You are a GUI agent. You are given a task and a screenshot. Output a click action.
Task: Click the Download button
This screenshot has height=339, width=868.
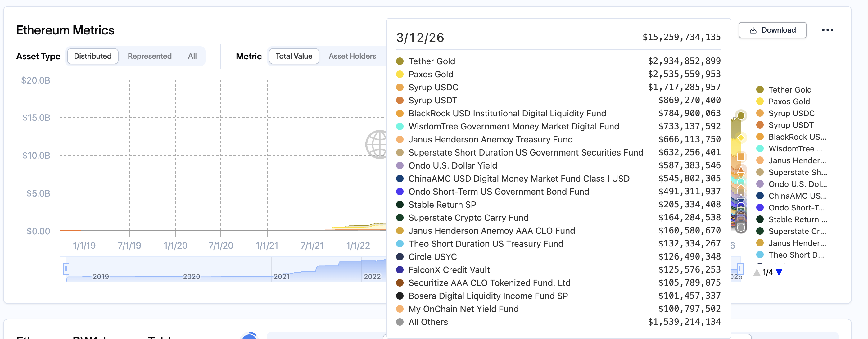coord(772,30)
